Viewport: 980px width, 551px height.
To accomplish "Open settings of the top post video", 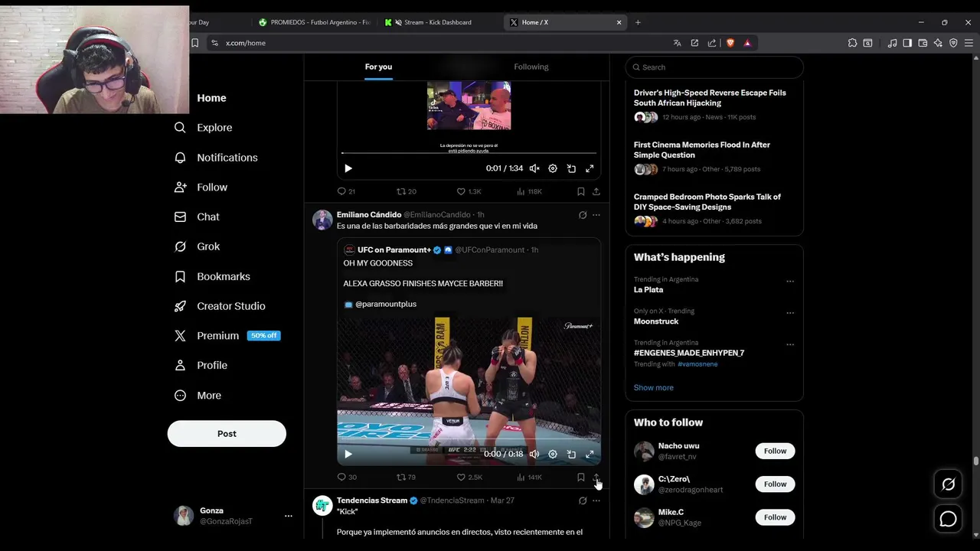I will click(553, 168).
